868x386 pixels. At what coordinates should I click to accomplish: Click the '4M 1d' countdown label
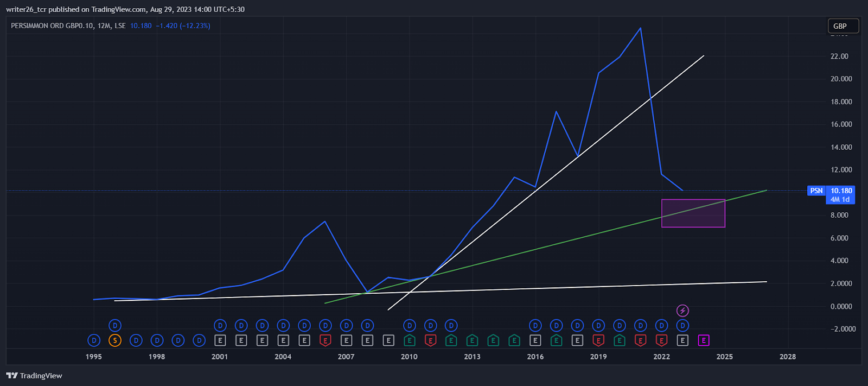[840, 199]
